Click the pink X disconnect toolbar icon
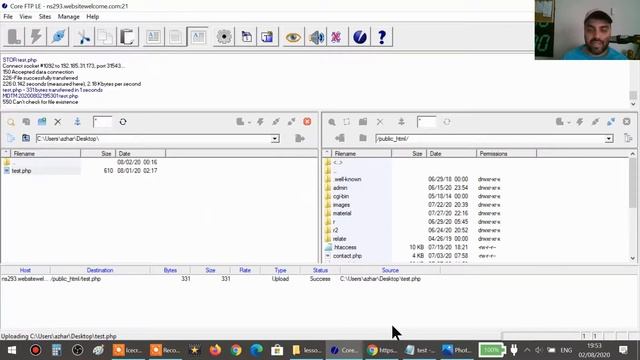The width and height of the screenshot is (640, 360). tap(336, 37)
